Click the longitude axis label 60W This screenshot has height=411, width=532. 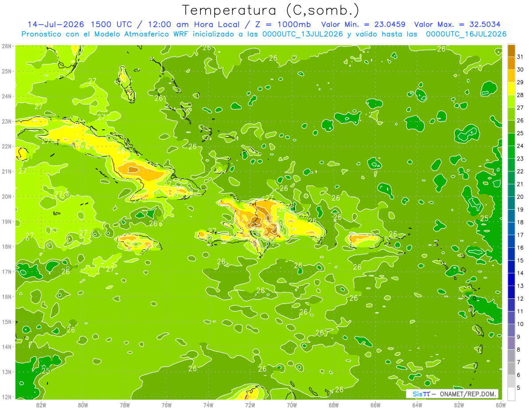501,405
